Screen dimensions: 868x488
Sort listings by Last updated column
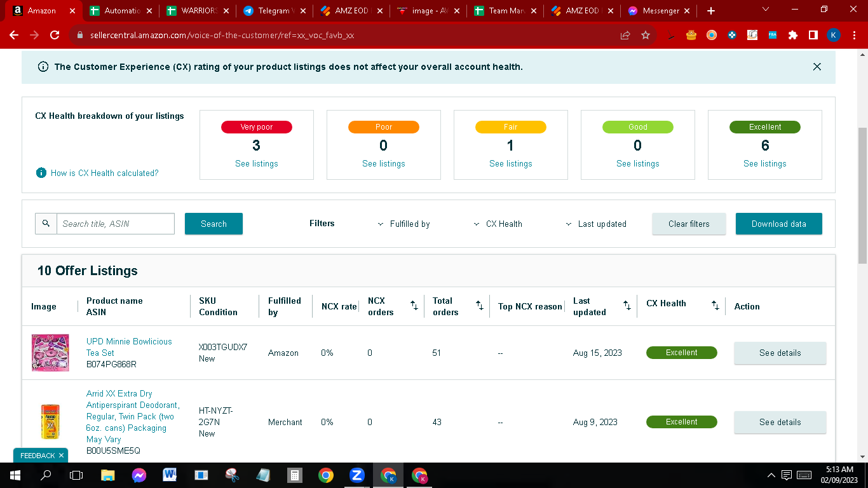point(627,306)
